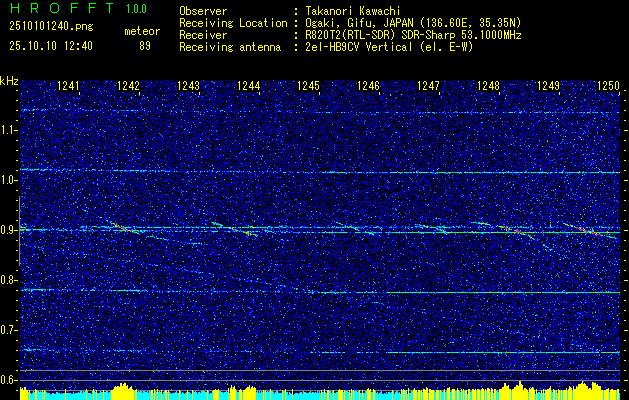Select location Ogaki, Gifu, JAPAN text
This screenshot has width=629, height=400.
click(413, 23)
